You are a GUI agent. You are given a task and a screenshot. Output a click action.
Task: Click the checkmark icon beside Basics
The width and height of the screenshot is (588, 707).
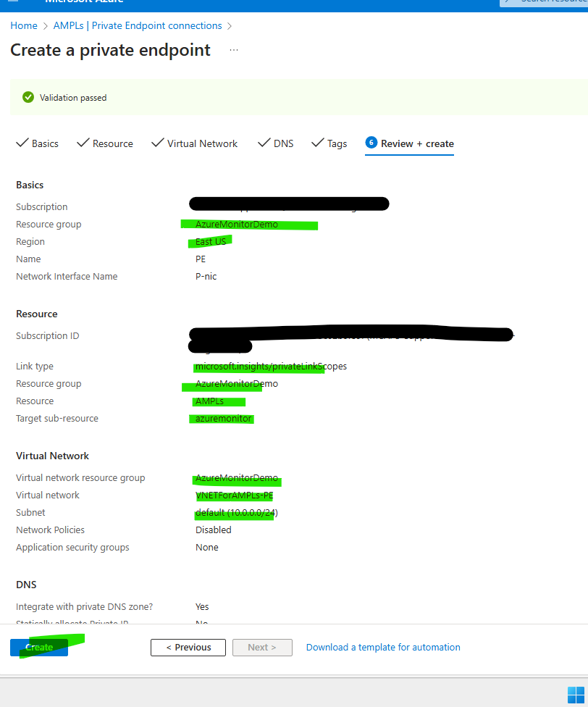[22, 143]
